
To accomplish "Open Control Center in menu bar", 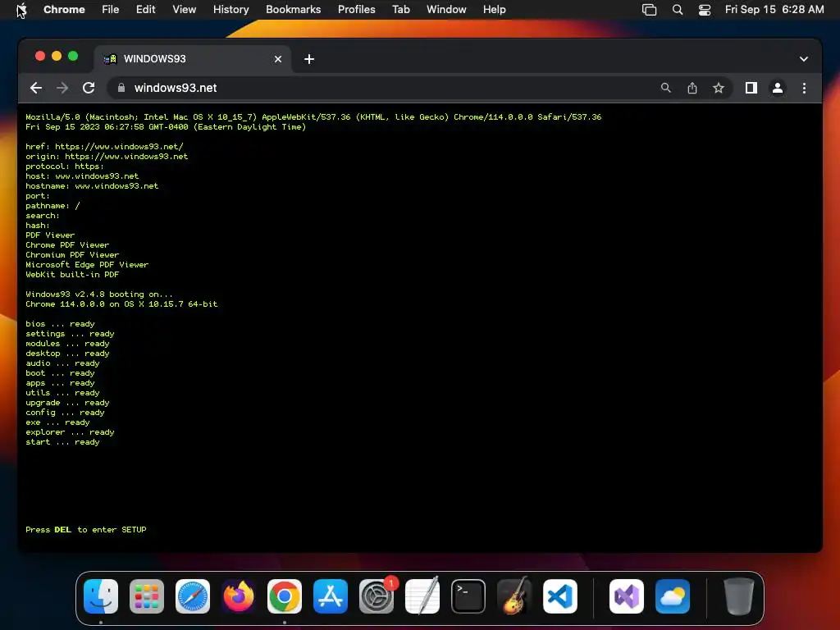I will 705,10.
